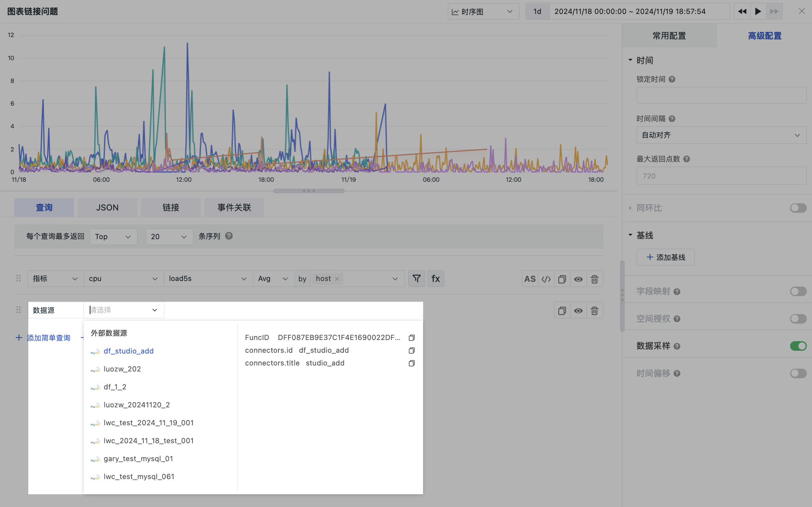Toggle visibility of the cpu query
Image resolution: width=812 pixels, height=507 pixels.
click(579, 279)
